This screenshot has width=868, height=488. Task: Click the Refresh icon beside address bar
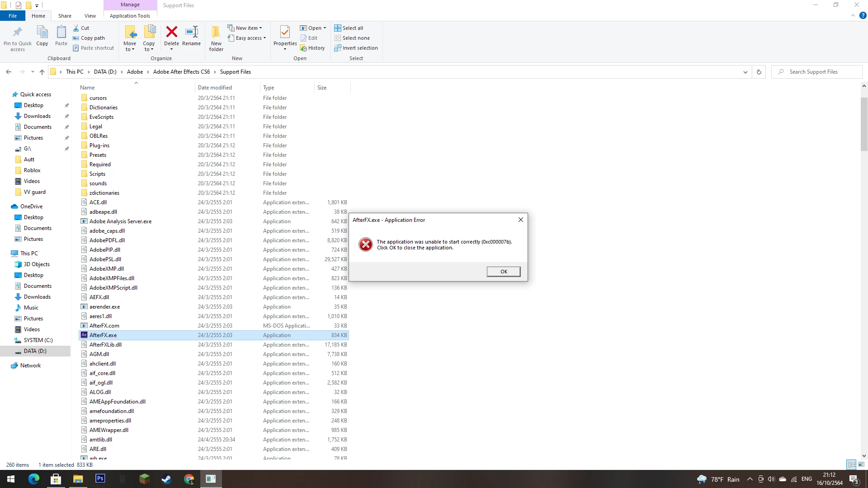(x=759, y=72)
